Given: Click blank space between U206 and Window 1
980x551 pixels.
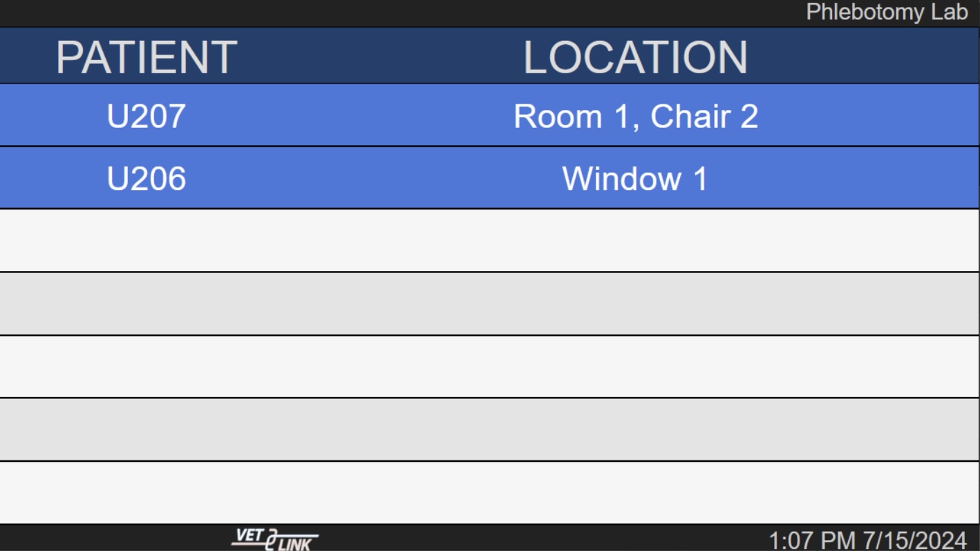Looking at the screenshot, I should click(x=373, y=178).
